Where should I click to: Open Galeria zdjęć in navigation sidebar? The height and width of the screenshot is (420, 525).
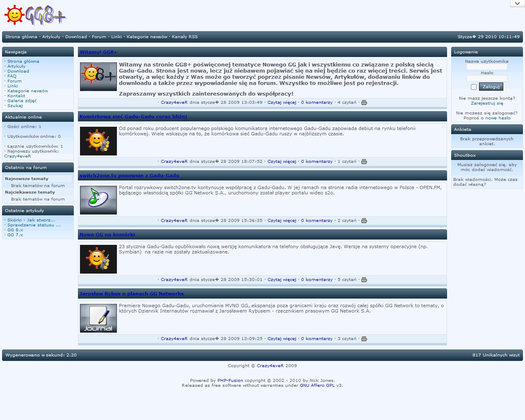tap(22, 101)
